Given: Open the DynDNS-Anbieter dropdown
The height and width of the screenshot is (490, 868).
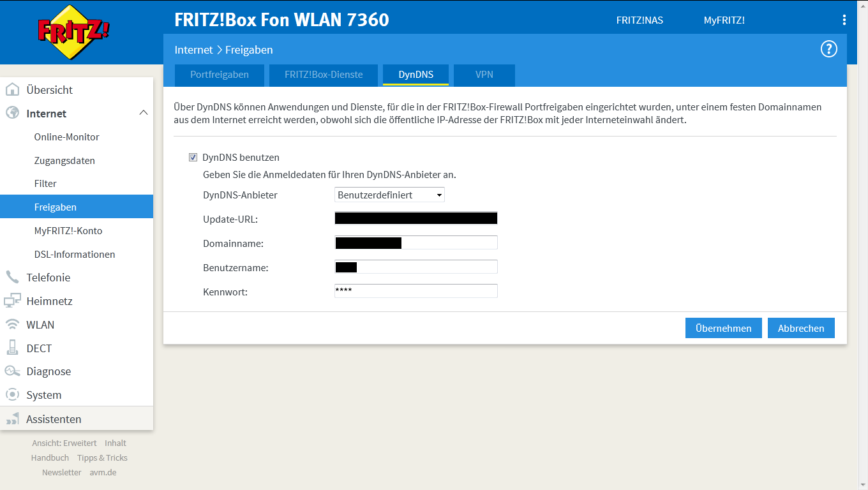Looking at the screenshot, I should coord(389,195).
